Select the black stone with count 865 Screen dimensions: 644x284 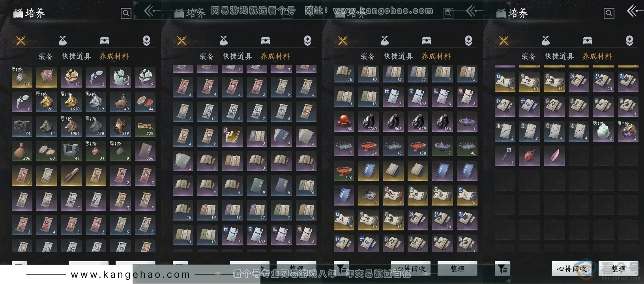pos(393,121)
